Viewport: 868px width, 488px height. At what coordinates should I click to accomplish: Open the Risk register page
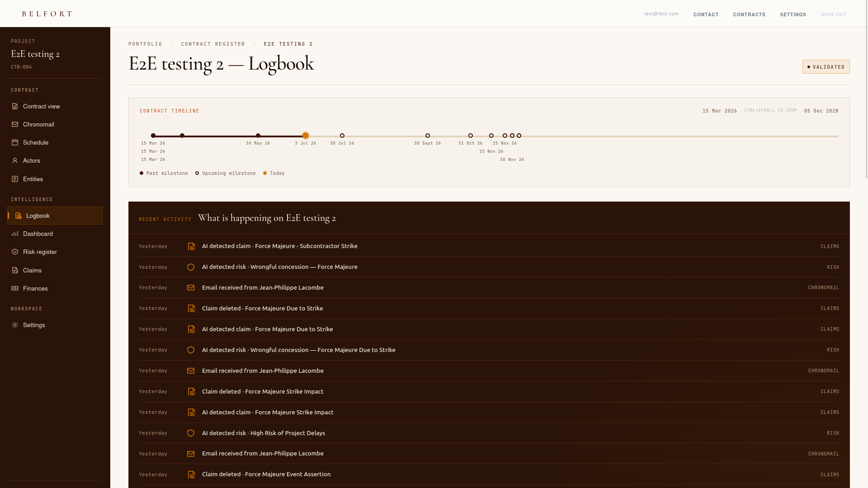pos(55,252)
